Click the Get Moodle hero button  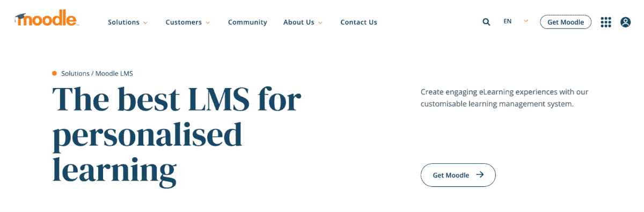(x=458, y=175)
